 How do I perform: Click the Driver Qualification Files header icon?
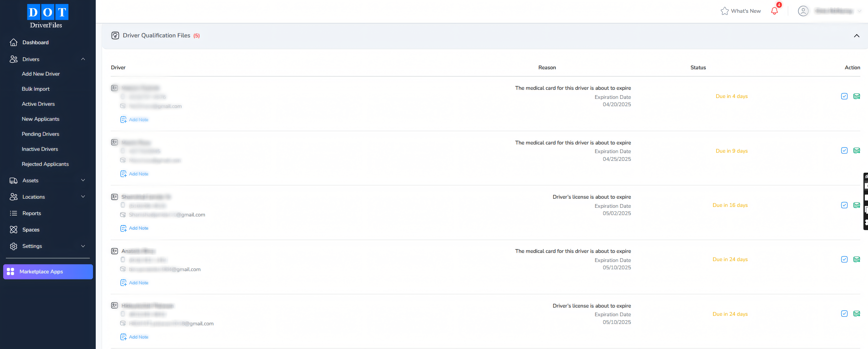115,35
